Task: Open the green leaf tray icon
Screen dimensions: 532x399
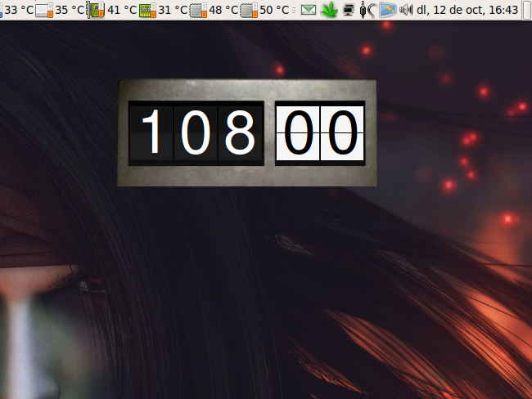Action: 329,10
